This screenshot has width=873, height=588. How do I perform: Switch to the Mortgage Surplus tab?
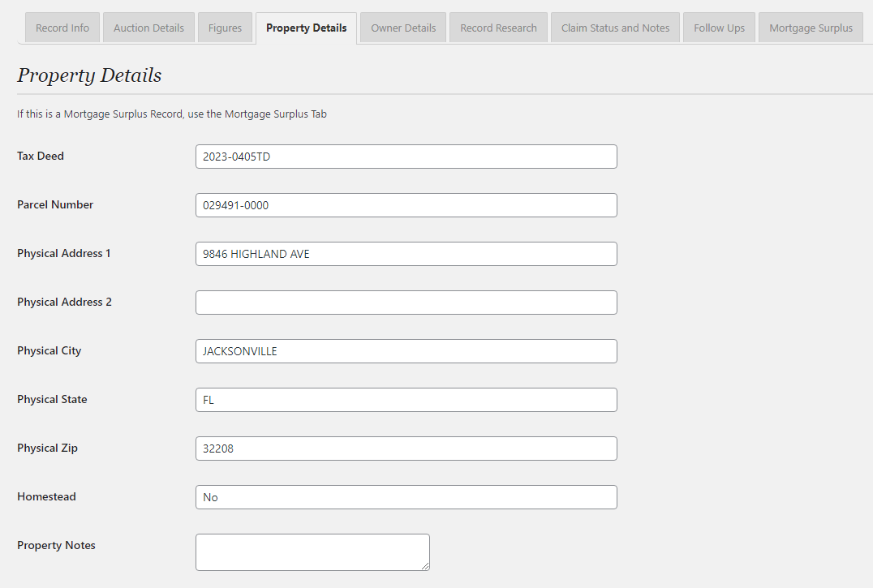[x=811, y=28]
